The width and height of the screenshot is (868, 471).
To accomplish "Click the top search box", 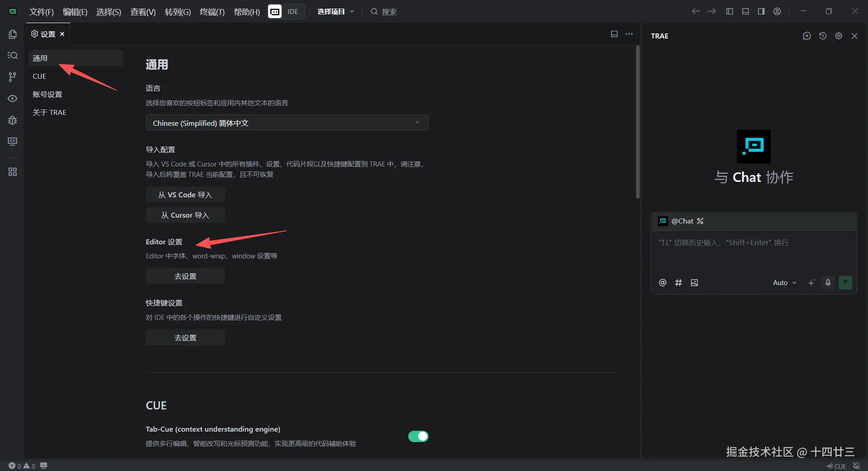I will coord(384,12).
